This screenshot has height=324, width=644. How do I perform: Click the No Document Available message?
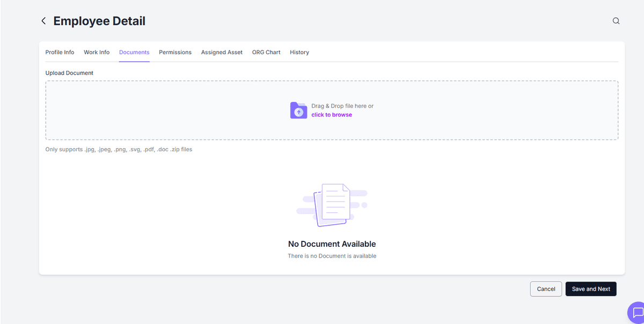(332, 244)
